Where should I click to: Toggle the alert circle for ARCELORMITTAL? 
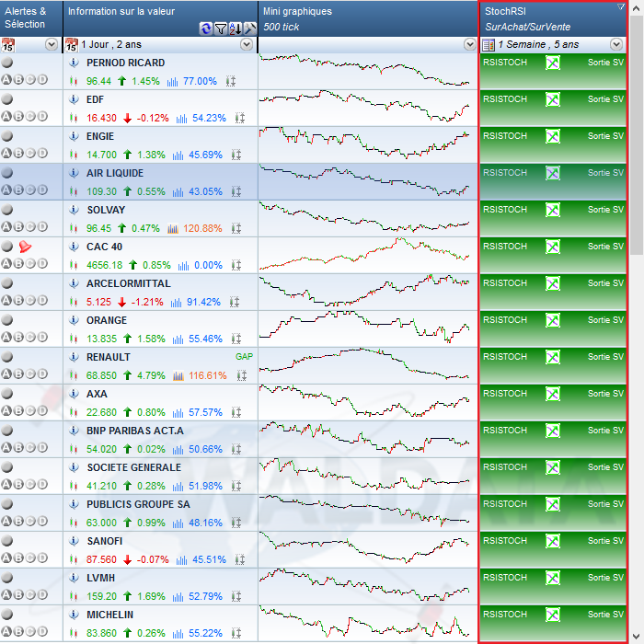(x=7, y=283)
